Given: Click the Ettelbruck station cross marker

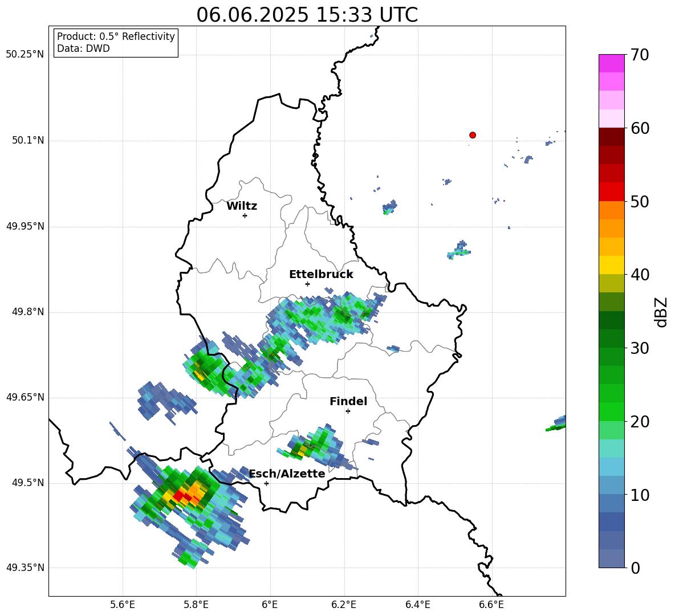Looking at the screenshot, I should coord(307,284).
